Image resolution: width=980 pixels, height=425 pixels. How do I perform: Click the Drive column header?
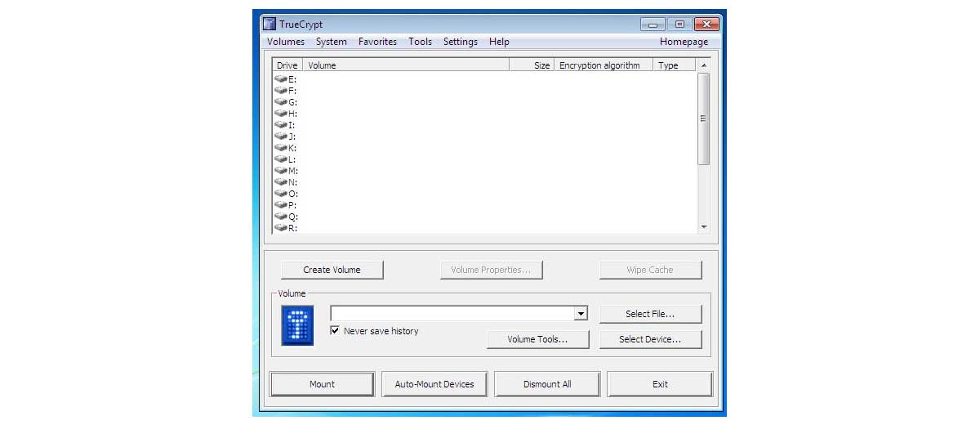click(287, 65)
